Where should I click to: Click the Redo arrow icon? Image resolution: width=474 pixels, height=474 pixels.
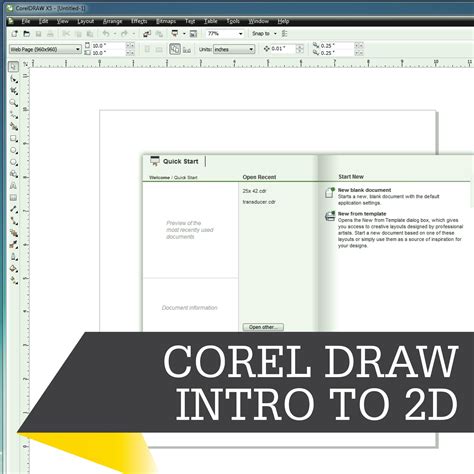[124, 34]
